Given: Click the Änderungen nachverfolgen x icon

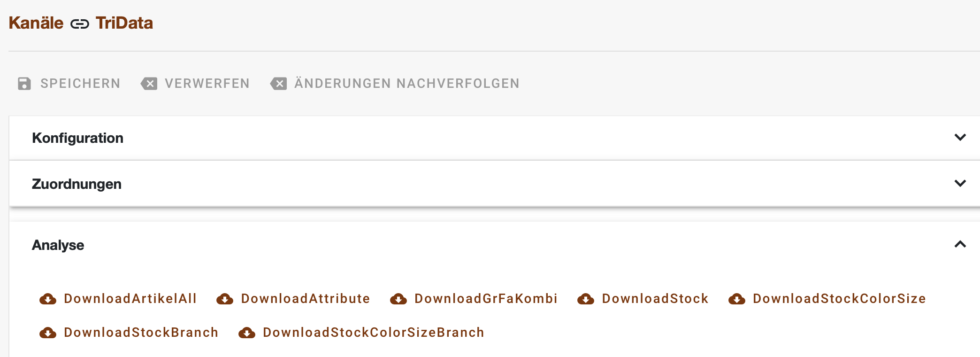Looking at the screenshot, I should coord(279,84).
